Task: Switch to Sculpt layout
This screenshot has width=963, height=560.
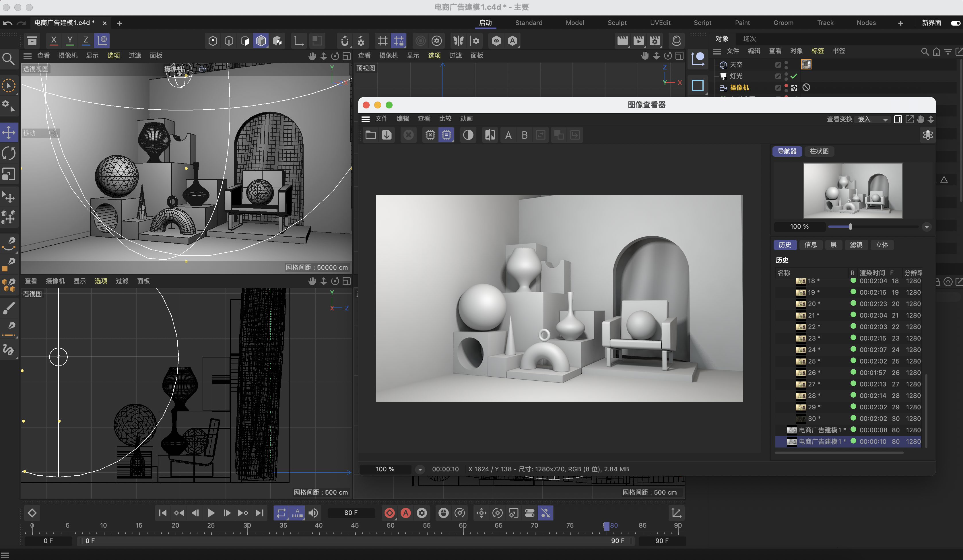Action: [x=617, y=23]
